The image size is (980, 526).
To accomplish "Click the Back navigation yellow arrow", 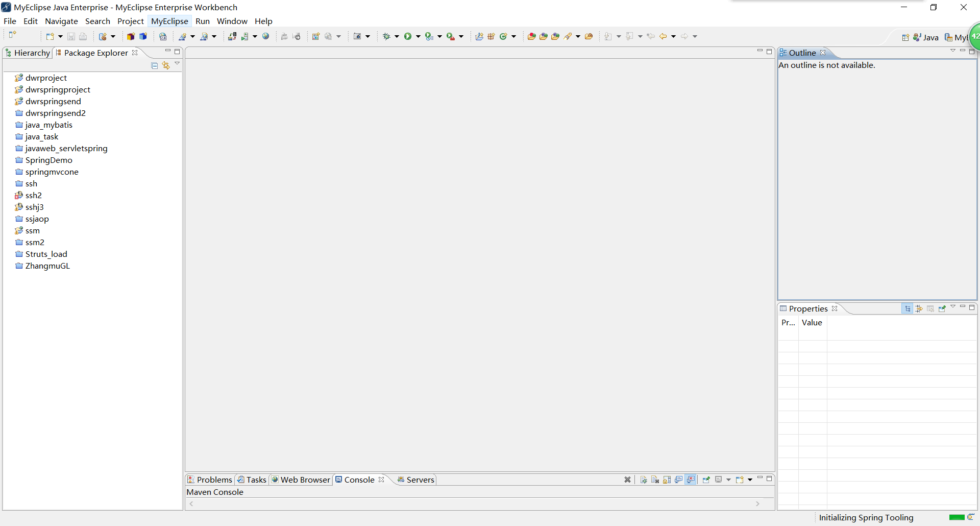I will tap(663, 36).
